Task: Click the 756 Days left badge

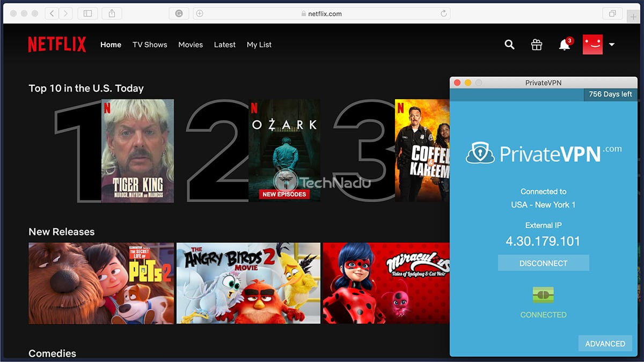Action: pos(610,94)
